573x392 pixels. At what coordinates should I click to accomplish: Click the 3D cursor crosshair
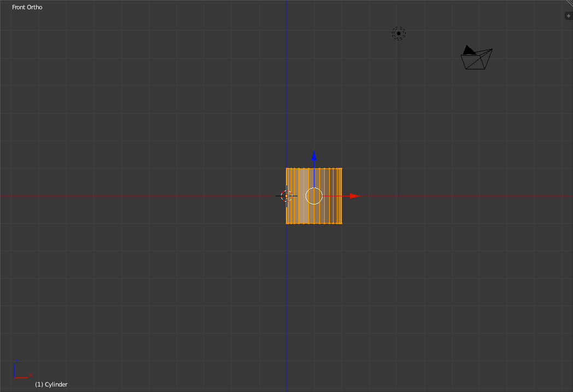click(x=286, y=196)
